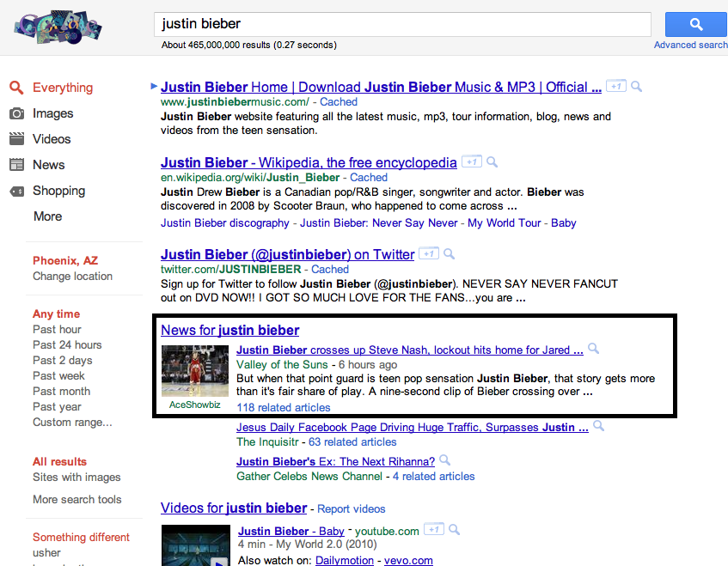Screen dimensions: 728x566
Task: Click the Google doodle logo
Action: pyautogui.click(x=58, y=27)
